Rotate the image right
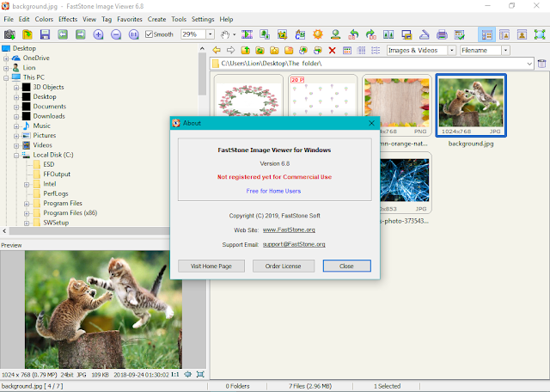550x392 pixels. click(371, 34)
